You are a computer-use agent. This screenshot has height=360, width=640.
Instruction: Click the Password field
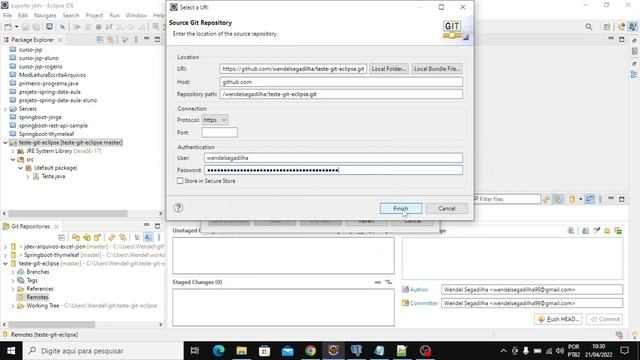coord(333,170)
